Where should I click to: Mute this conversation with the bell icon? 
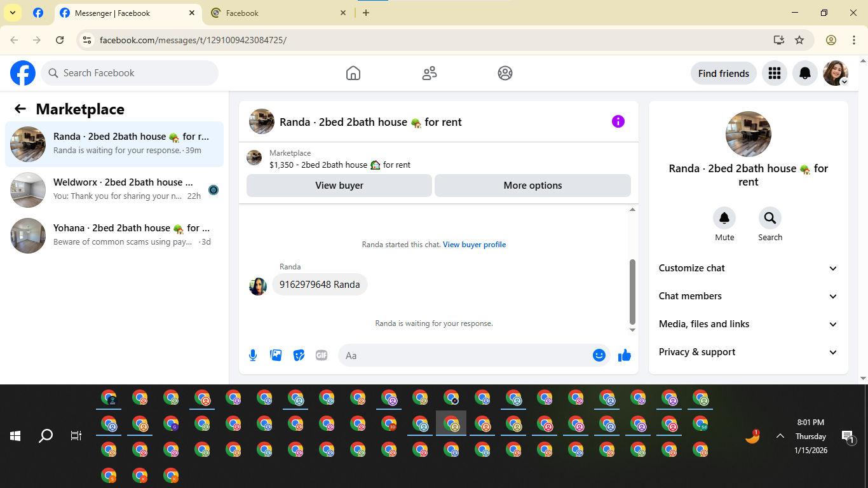pos(724,218)
